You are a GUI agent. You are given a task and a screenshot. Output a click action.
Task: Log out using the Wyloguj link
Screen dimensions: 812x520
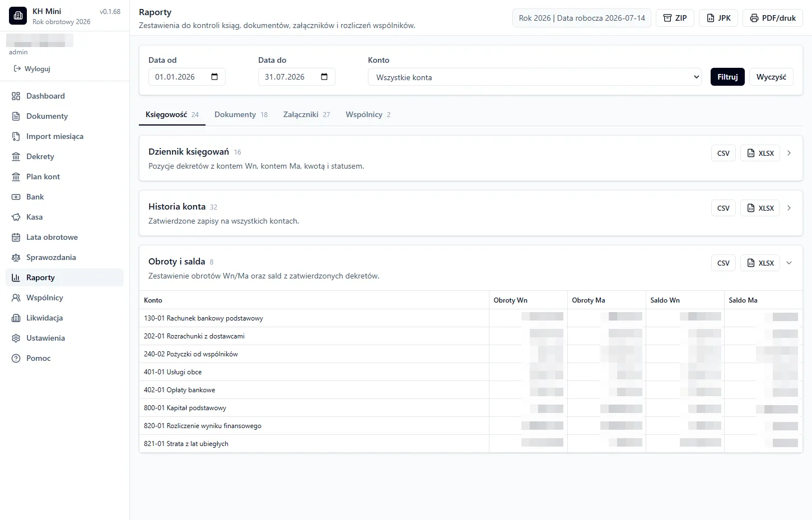click(32, 68)
